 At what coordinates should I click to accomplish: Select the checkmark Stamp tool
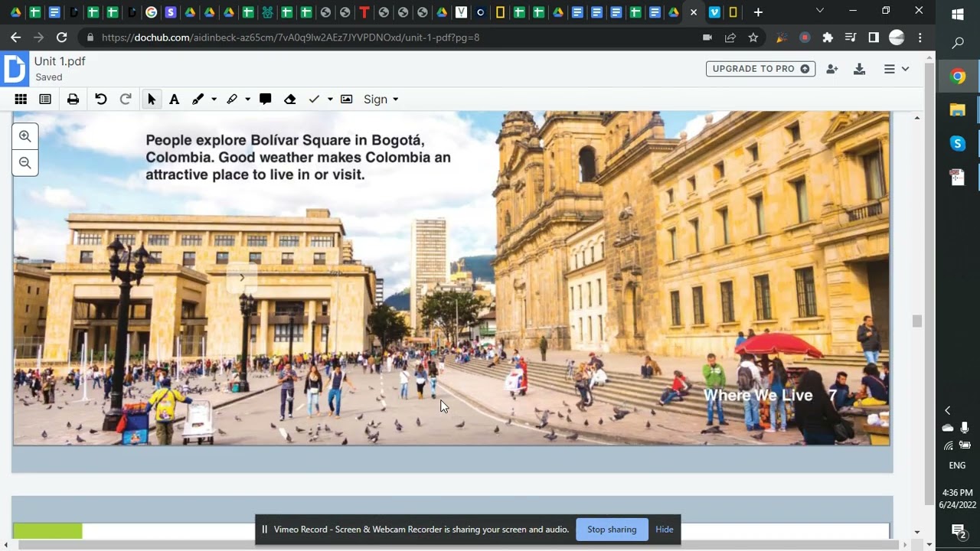tap(314, 99)
